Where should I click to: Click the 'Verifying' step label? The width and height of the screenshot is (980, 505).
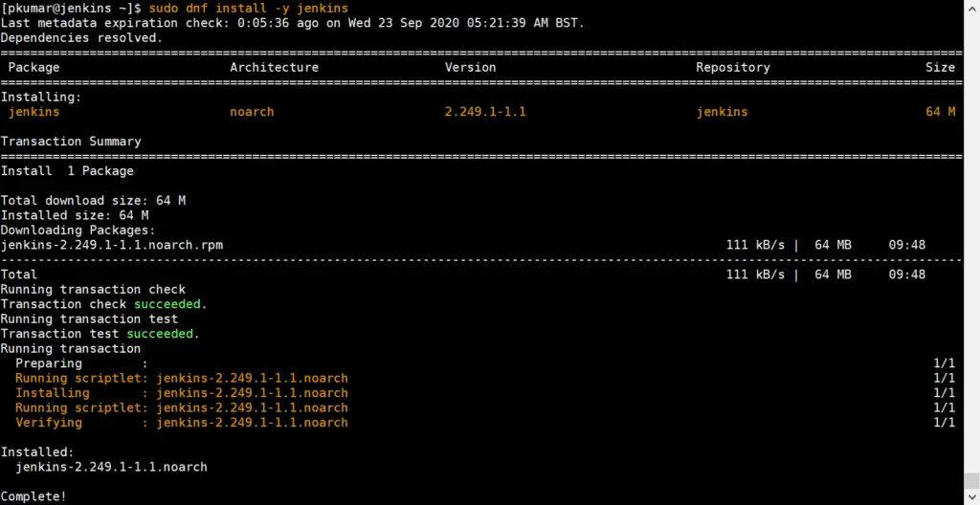pos(49,423)
